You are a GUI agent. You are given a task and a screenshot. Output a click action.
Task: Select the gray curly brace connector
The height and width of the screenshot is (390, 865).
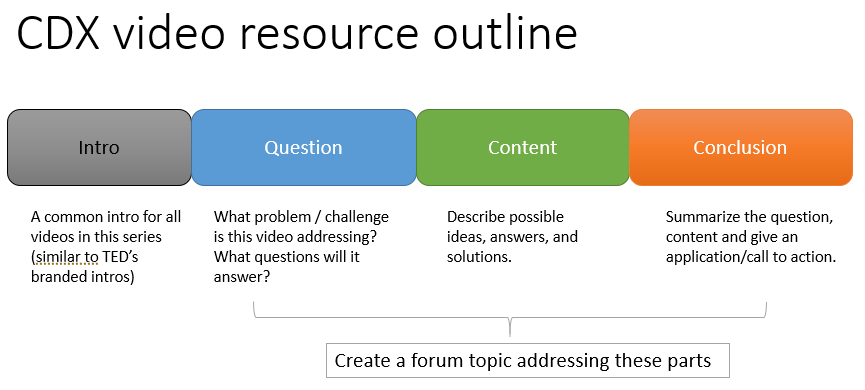pyautogui.click(x=510, y=318)
